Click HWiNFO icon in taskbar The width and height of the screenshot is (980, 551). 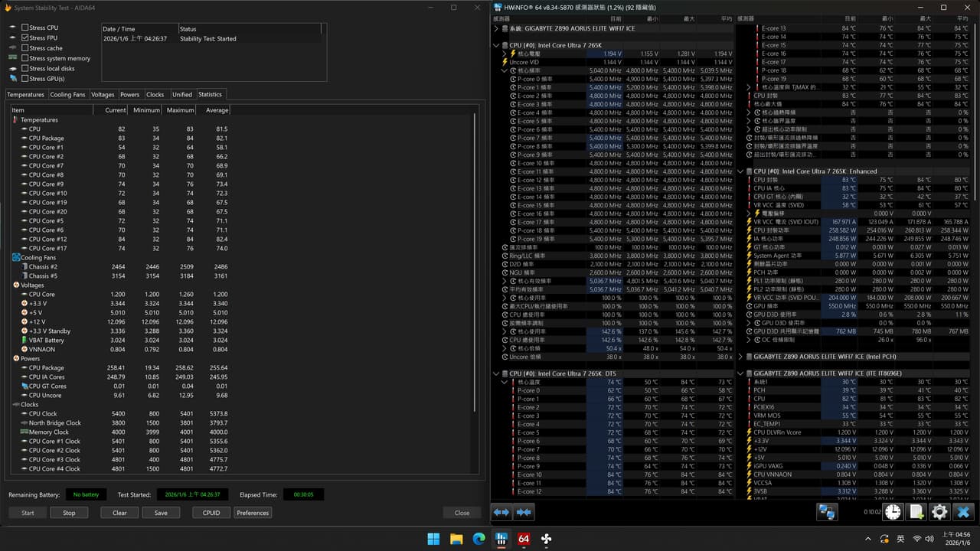[501, 539]
